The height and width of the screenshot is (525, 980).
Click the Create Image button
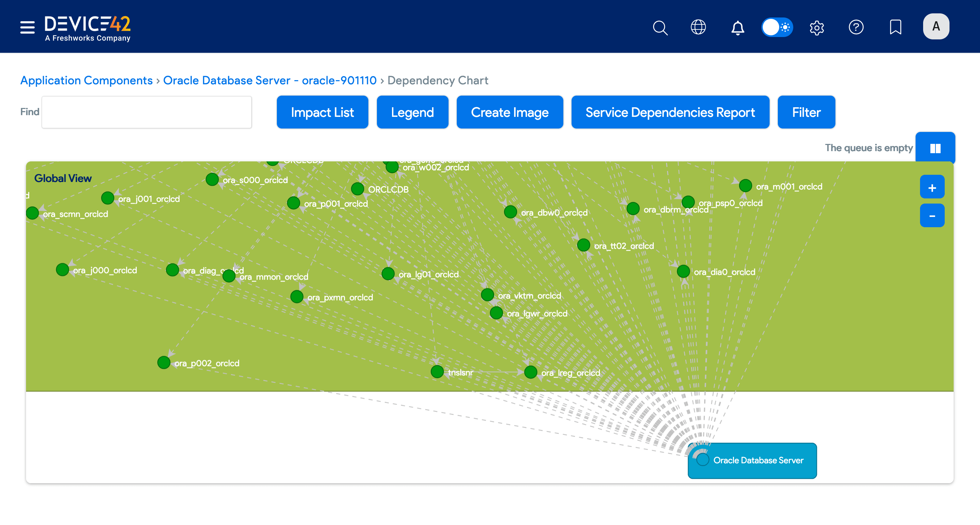click(x=510, y=112)
